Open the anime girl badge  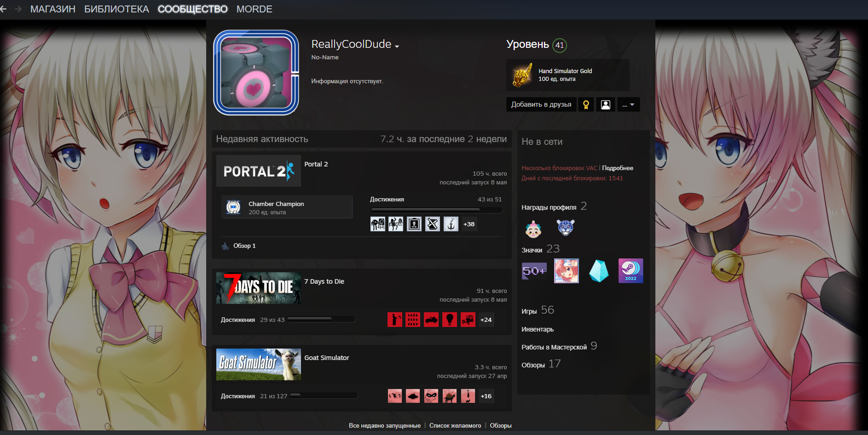(567, 271)
